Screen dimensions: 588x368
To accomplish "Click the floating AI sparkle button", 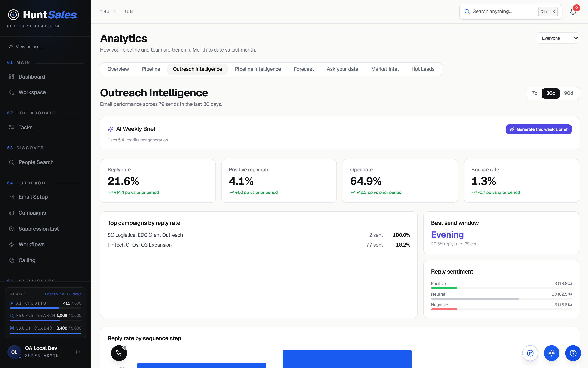I will point(551,353).
